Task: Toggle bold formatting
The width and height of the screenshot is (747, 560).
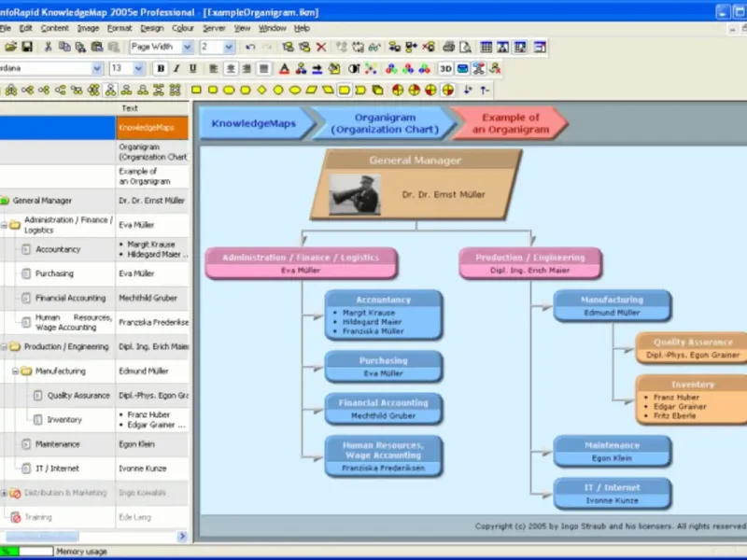Action: pos(161,68)
